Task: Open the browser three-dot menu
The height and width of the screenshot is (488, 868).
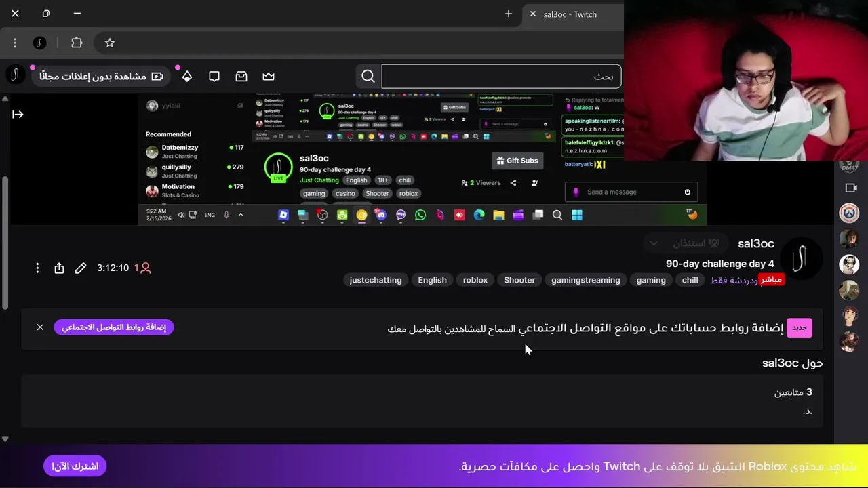Action: (15, 43)
